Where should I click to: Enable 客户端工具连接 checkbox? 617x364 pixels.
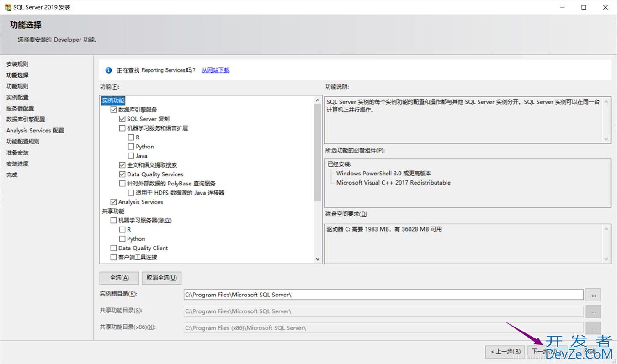pos(113,258)
